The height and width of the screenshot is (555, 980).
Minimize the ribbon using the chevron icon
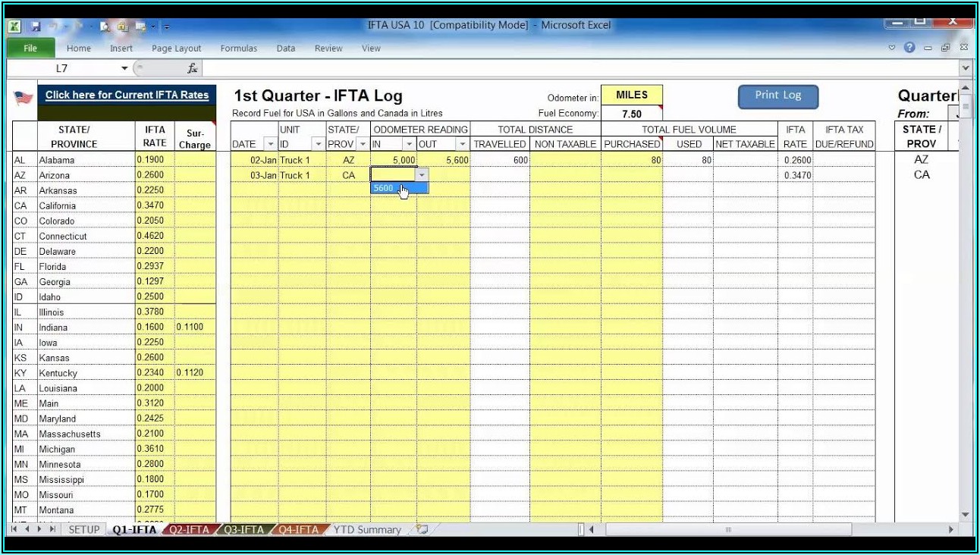click(892, 48)
